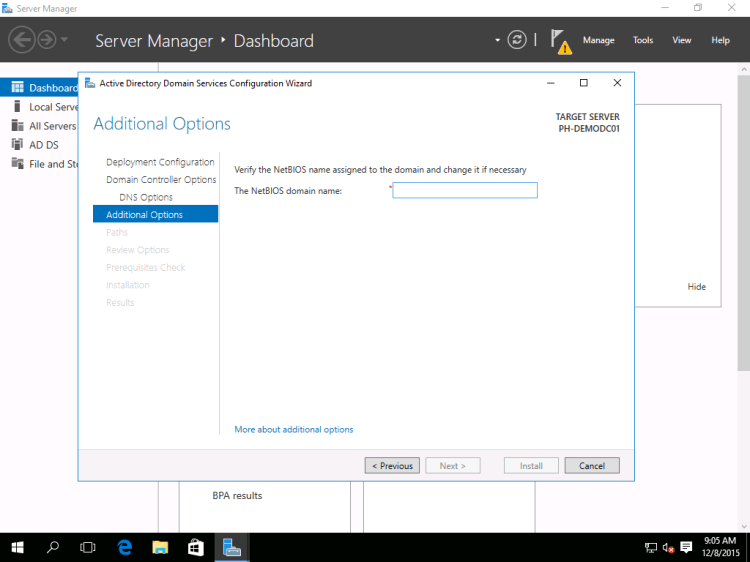
Task: Click the refresh icon in header
Action: click(x=517, y=40)
